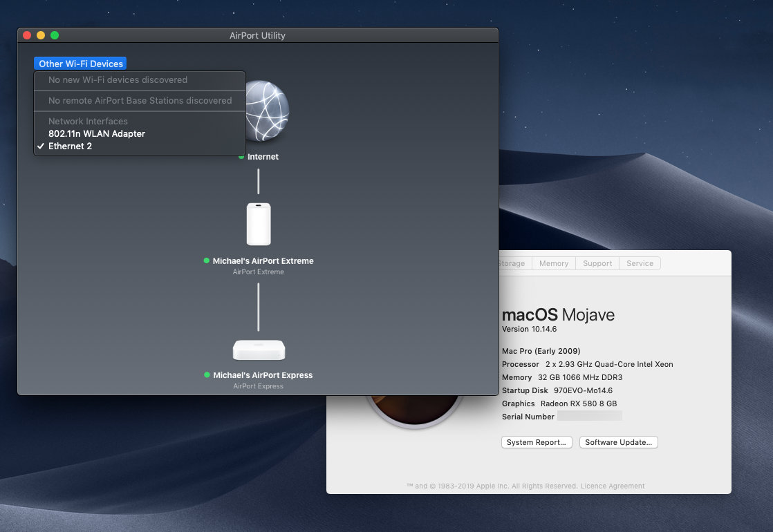
Task: Click the Serial Number label
Action: 528,417
